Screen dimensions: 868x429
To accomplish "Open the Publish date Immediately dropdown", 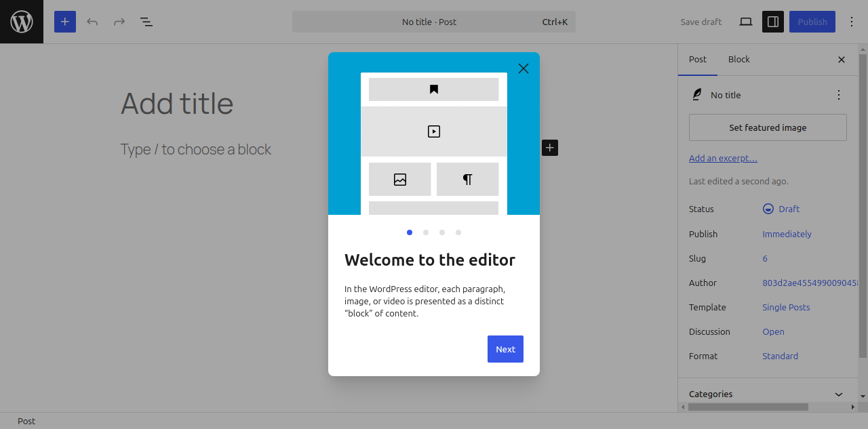I will pos(787,234).
